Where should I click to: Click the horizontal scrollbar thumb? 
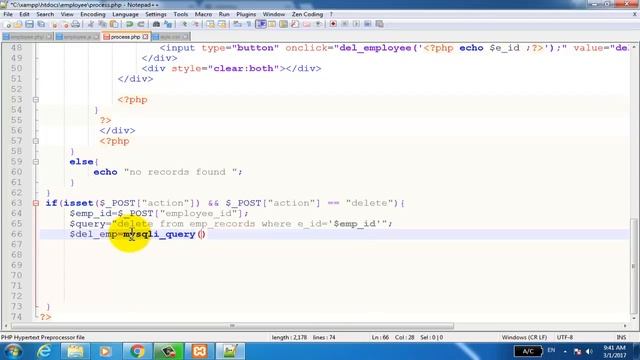[x=233, y=326]
